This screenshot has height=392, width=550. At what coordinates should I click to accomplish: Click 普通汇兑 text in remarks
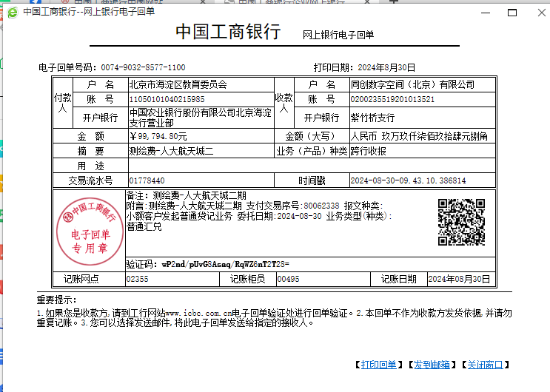coord(144,227)
